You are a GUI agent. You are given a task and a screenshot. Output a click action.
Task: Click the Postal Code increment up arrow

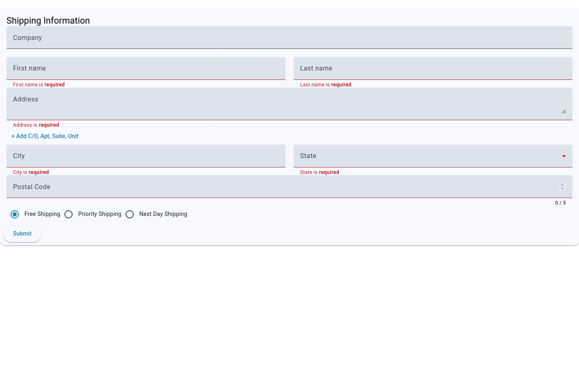562,185
